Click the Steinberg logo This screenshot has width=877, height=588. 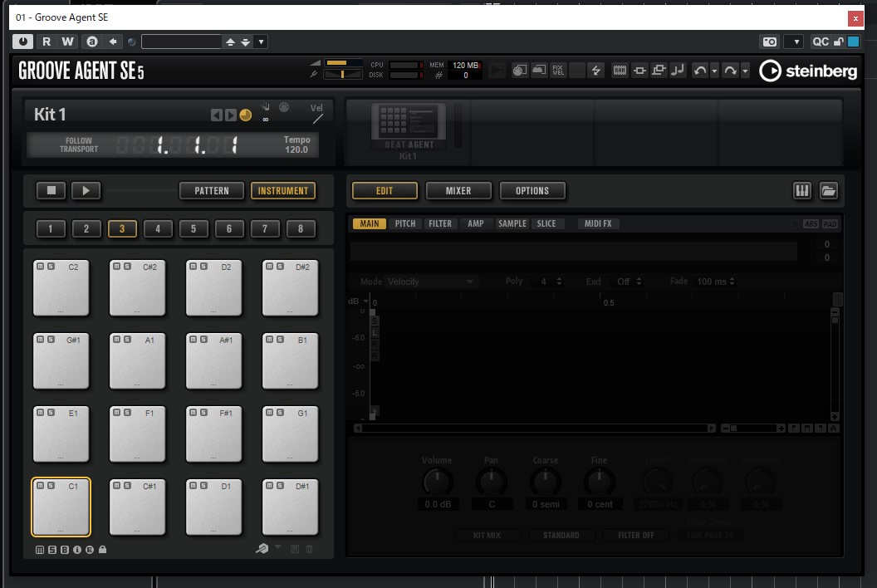click(x=807, y=71)
